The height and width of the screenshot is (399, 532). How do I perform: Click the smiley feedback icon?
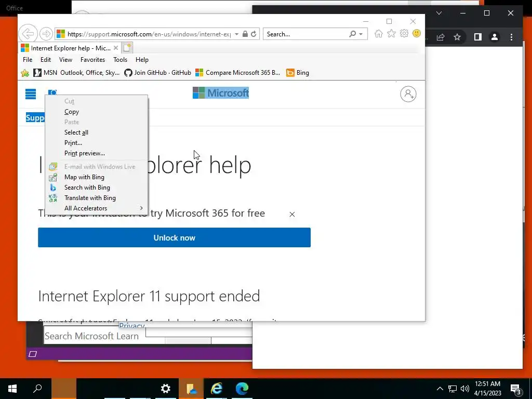pyautogui.click(x=416, y=34)
